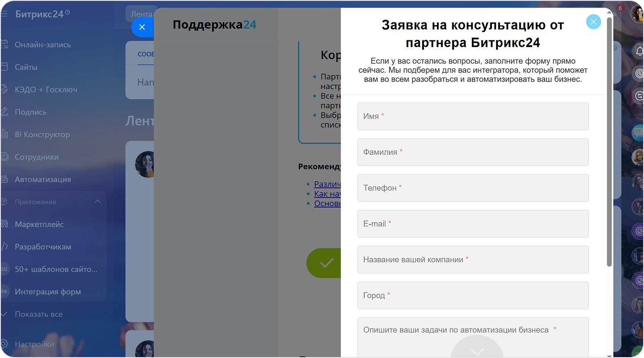Click the BI Конструктор chart icon
Screen dimensions: 644x358
[x=4, y=134]
